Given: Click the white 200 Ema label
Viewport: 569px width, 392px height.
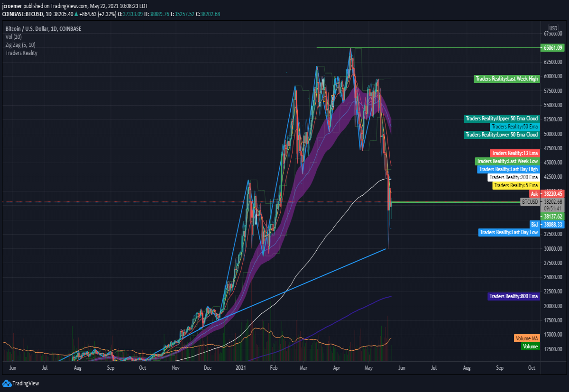Looking at the screenshot, I should [x=514, y=177].
